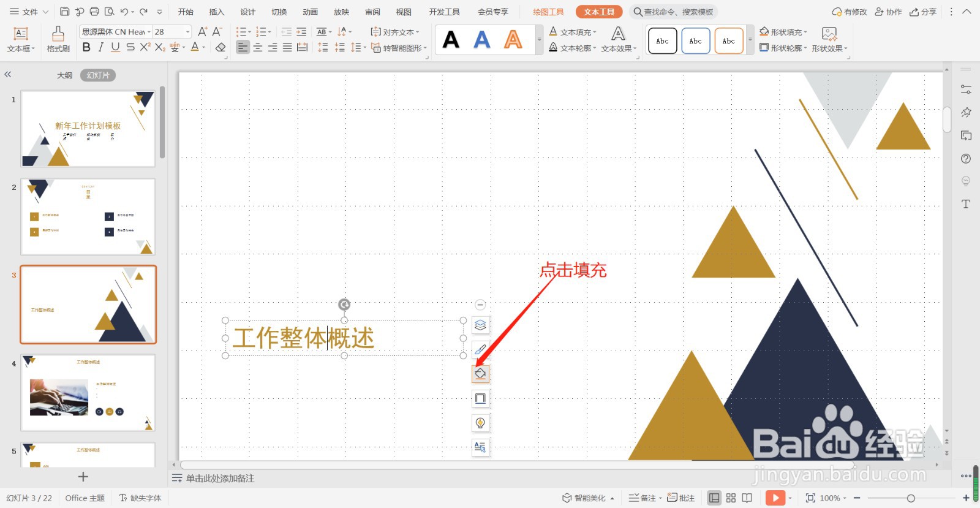Expand the text outline (文本轮廓) dropdown
Viewport: 980px width, 508px height.
tap(595, 48)
